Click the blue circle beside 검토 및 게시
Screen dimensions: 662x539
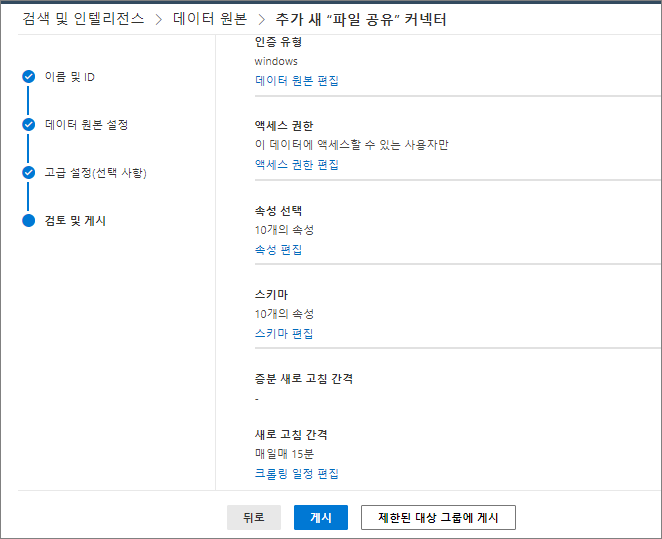pyautogui.click(x=29, y=221)
